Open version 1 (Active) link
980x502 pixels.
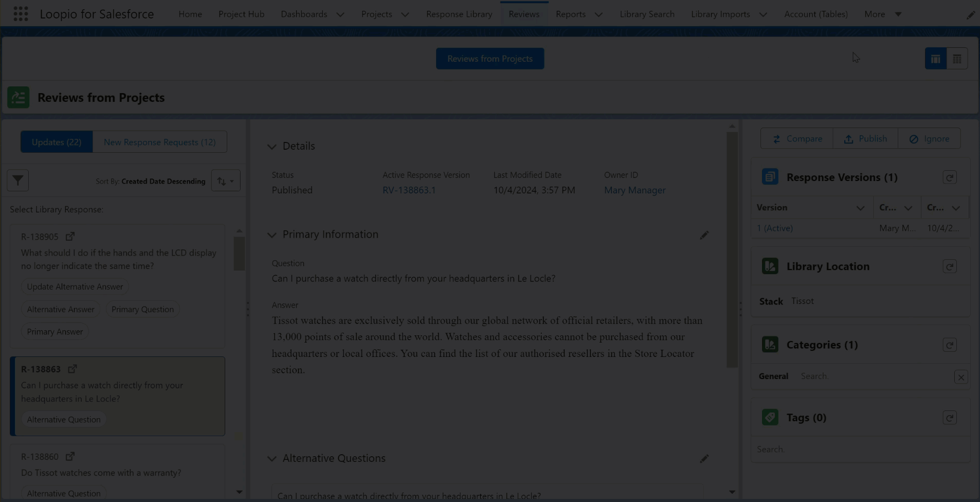[775, 228]
